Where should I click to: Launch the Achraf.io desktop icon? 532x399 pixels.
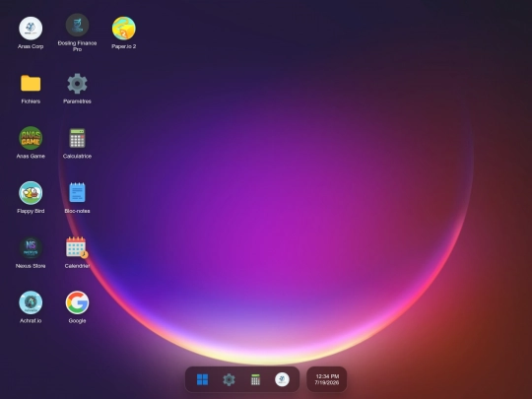pos(31,302)
